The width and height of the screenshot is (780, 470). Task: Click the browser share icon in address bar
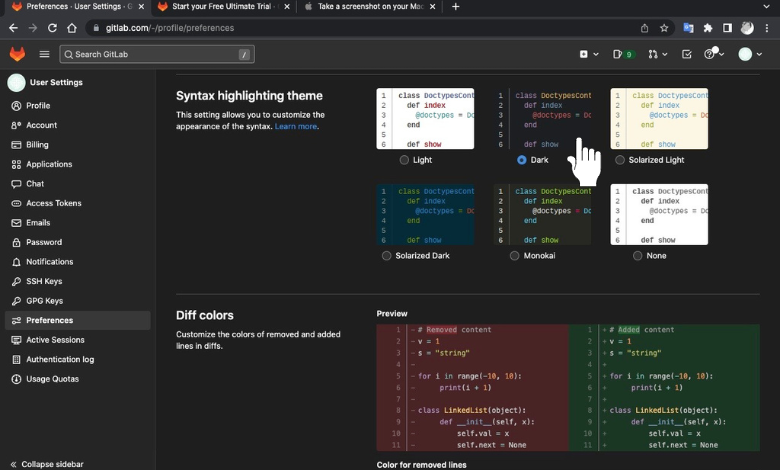pos(645,28)
